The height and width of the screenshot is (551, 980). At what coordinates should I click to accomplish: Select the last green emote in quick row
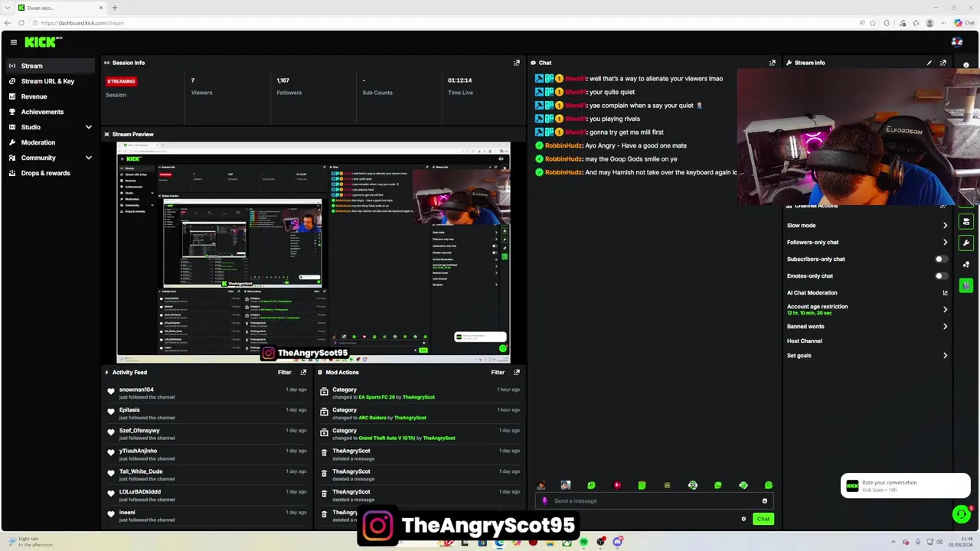click(x=769, y=485)
